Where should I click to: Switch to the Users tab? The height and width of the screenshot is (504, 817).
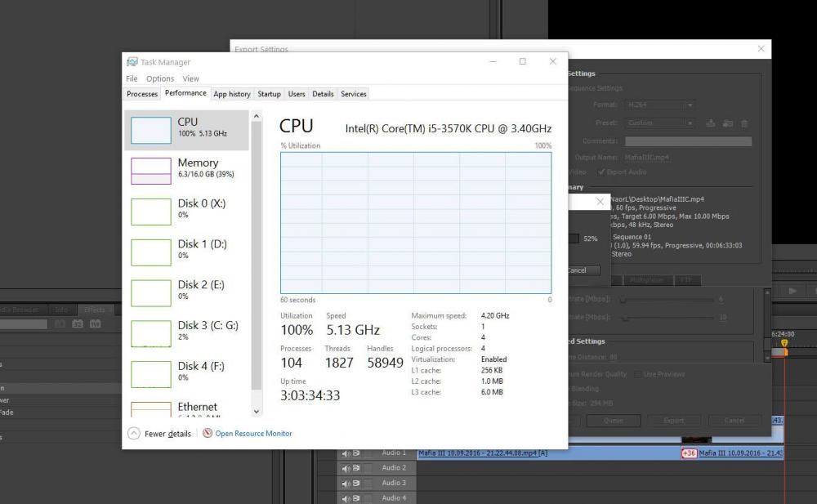pyautogui.click(x=297, y=94)
